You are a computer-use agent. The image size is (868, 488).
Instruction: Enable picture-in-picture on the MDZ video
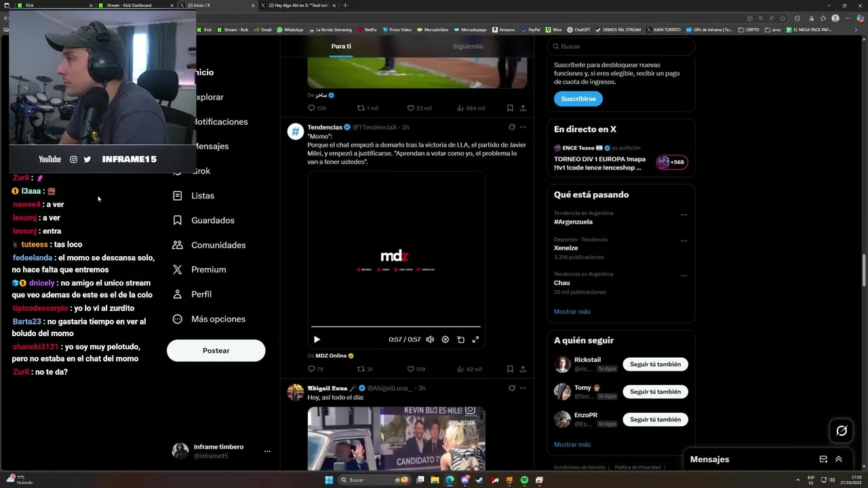coord(460,340)
